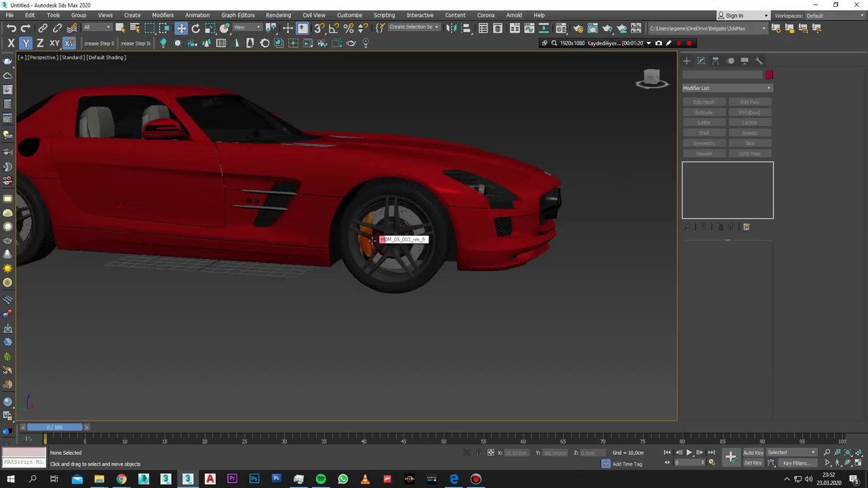The image size is (868, 488).
Task: Click the Maximize Viewport Toggle icon
Action: pyautogui.click(x=858, y=463)
